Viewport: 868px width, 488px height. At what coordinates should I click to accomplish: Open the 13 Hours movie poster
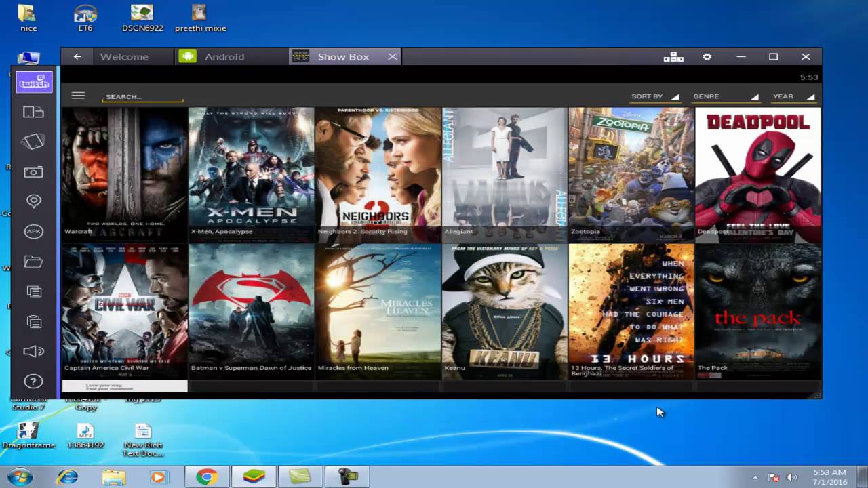[631, 311]
